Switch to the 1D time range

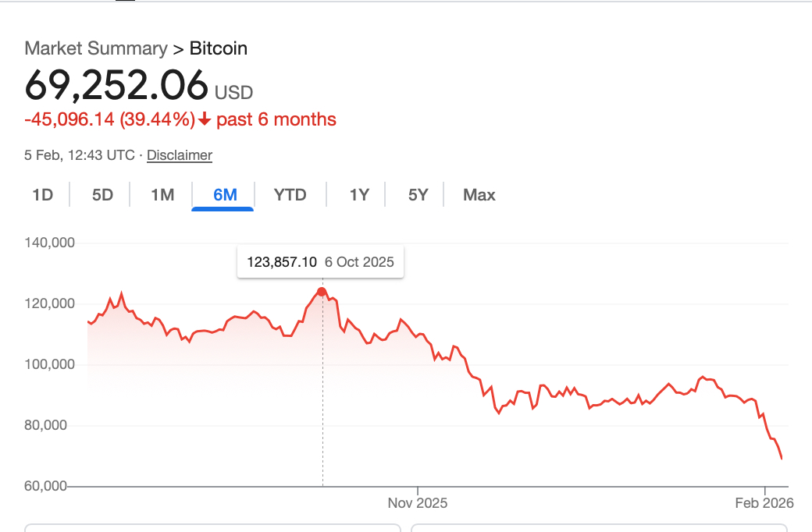(42, 195)
